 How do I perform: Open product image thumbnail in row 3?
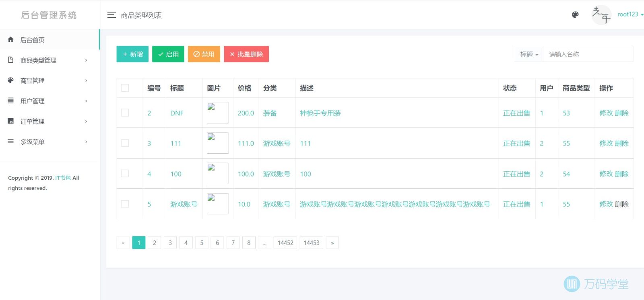217,143
